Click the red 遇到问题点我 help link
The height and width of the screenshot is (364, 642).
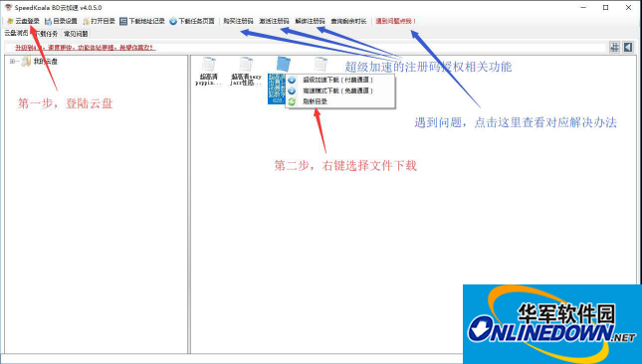click(395, 21)
